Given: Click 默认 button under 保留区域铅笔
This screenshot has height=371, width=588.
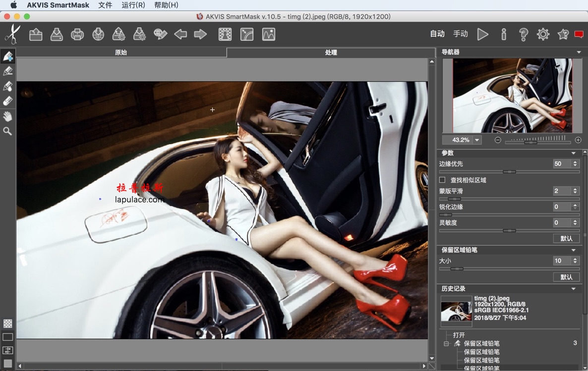Looking at the screenshot, I should tap(566, 277).
